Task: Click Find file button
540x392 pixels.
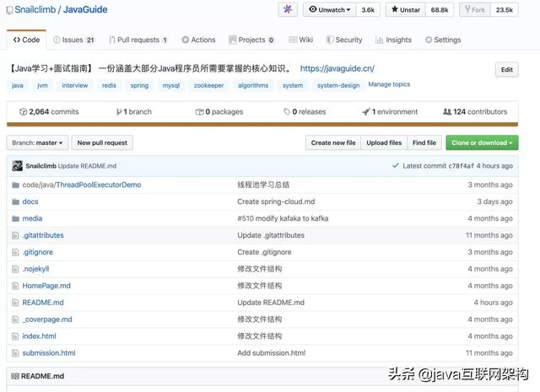Action: point(424,142)
